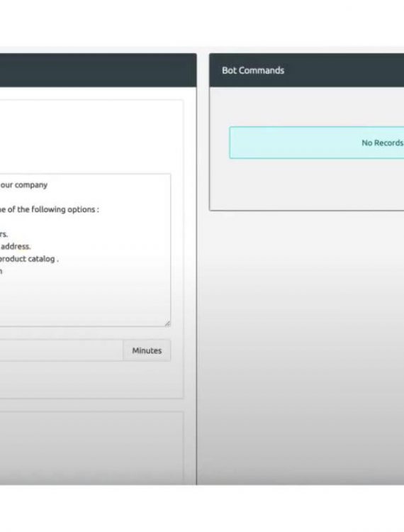The width and height of the screenshot is (404, 532).
Task: Click the grey area below the Bot Commands panel
Action: point(301,346)
